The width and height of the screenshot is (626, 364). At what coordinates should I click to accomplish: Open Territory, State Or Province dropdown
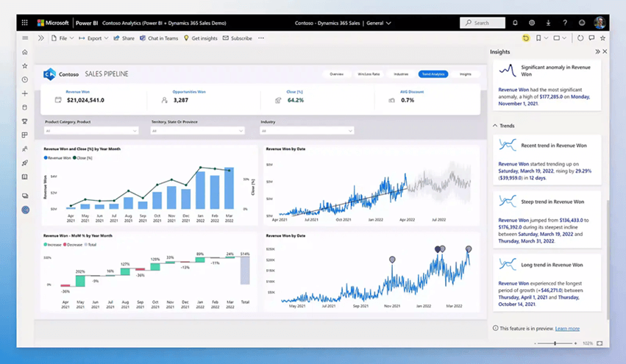pyautogui.click(x=197, y=131)
